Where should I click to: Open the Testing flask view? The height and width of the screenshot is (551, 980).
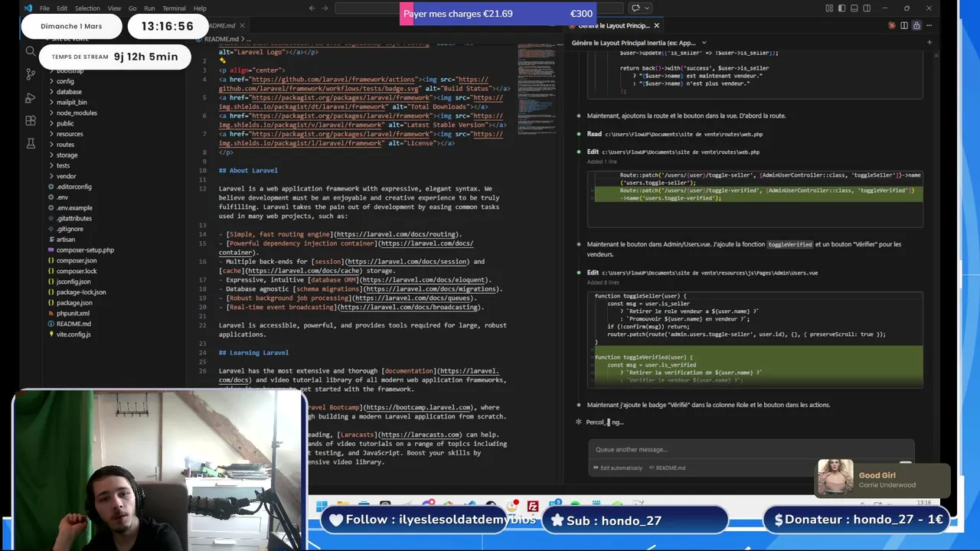[31, 143]
